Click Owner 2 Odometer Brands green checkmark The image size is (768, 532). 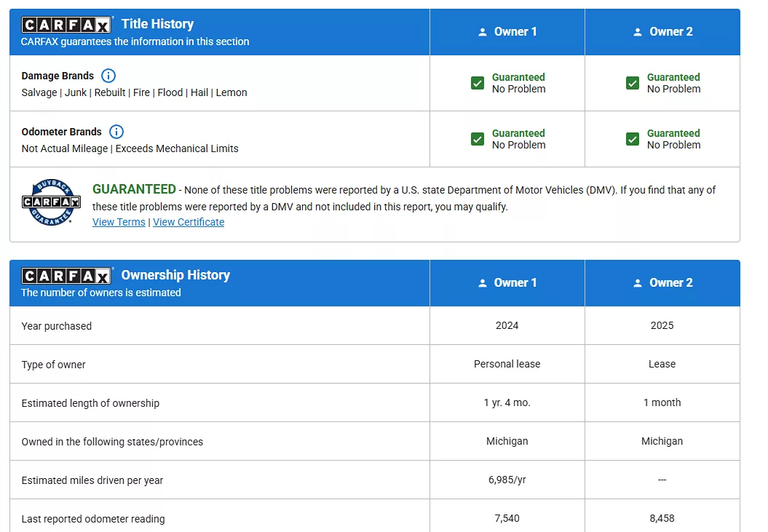coord(633,139)
